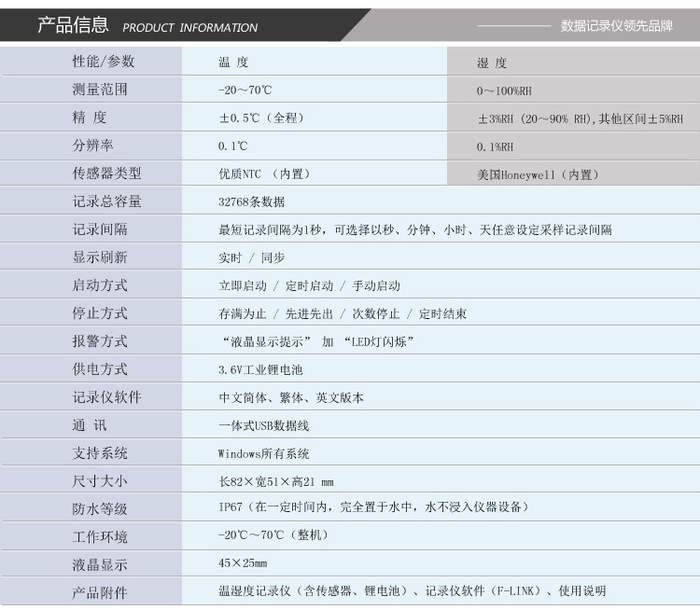Select the ±0.5℃ (全程) accuracy value

pyautogui.click(x=261, y=118)
